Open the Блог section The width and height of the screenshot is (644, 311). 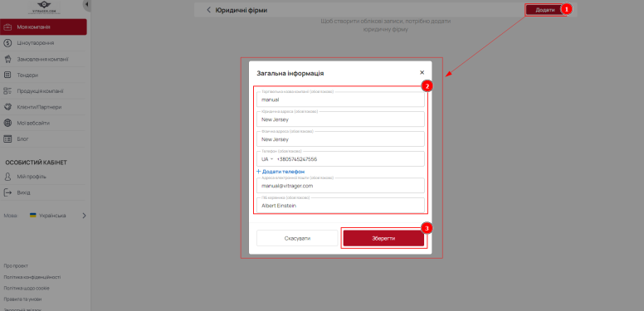pos(43,139)
